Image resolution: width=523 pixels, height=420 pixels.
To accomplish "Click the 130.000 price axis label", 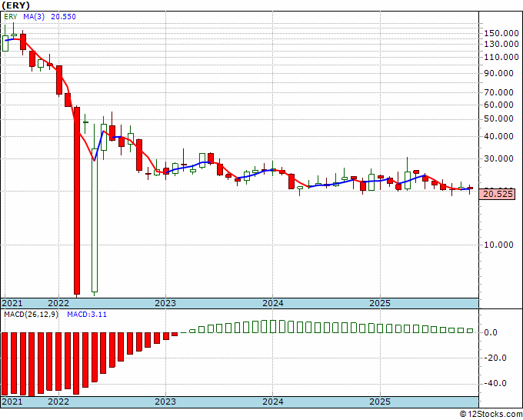I will pos(501,44).
